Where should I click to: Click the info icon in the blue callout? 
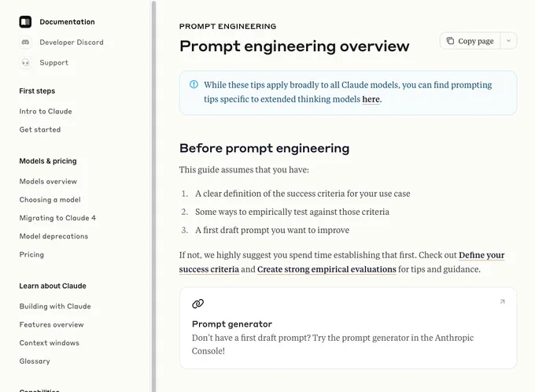(x=194, y=84)
